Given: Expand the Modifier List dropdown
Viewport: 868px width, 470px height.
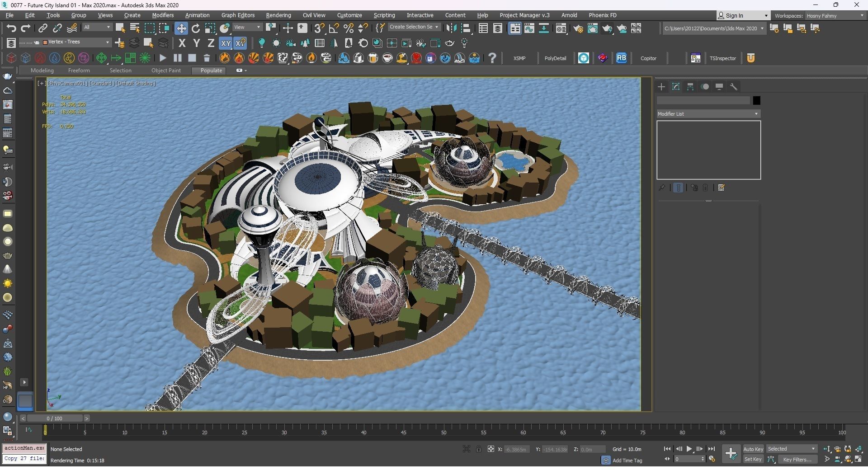Looking at the screenshot, I should pos(708,114).
